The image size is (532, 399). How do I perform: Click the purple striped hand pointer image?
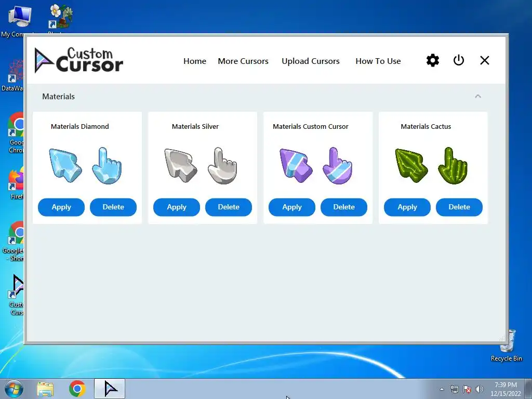point(338,166)
